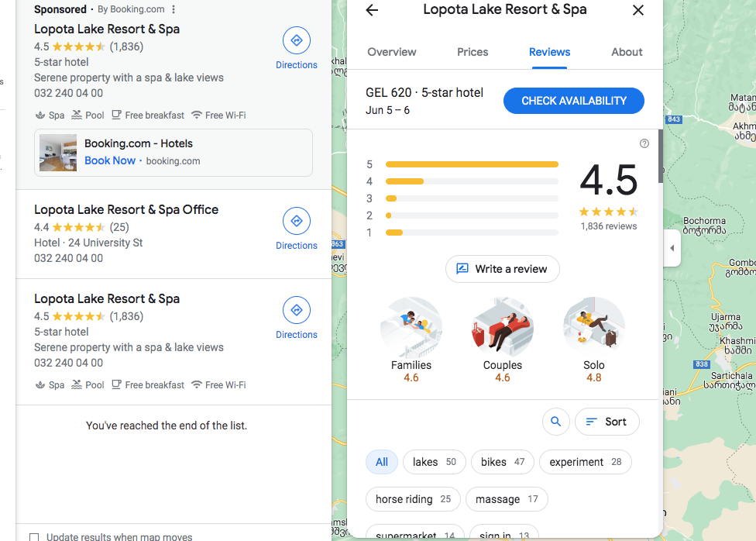Click Directions icon for sponsored Lopota Lake Resort
Image resolution: width=756 pixels, height=541 pixels.
tap(297, 40)
